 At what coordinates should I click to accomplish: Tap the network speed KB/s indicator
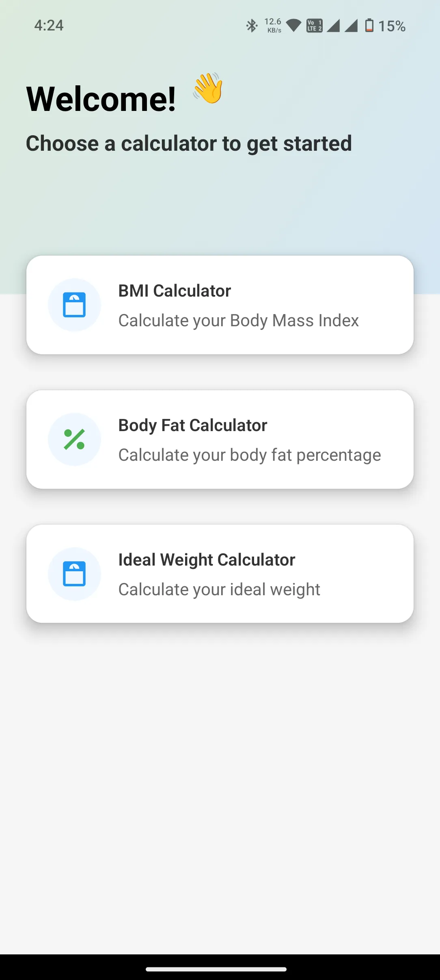273,25
